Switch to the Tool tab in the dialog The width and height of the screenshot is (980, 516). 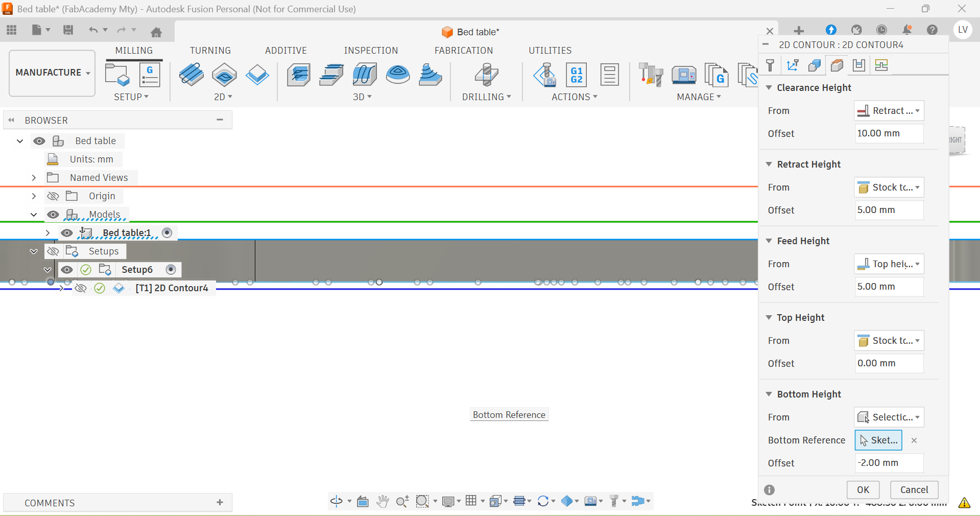tap(771, 65)
